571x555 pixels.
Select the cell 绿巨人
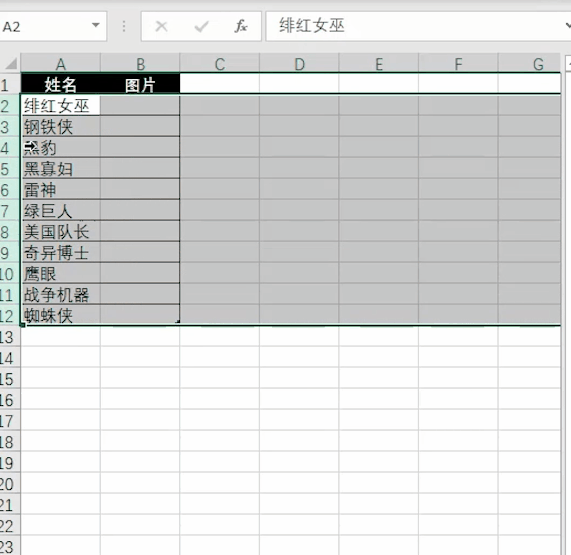coord(60,210)
